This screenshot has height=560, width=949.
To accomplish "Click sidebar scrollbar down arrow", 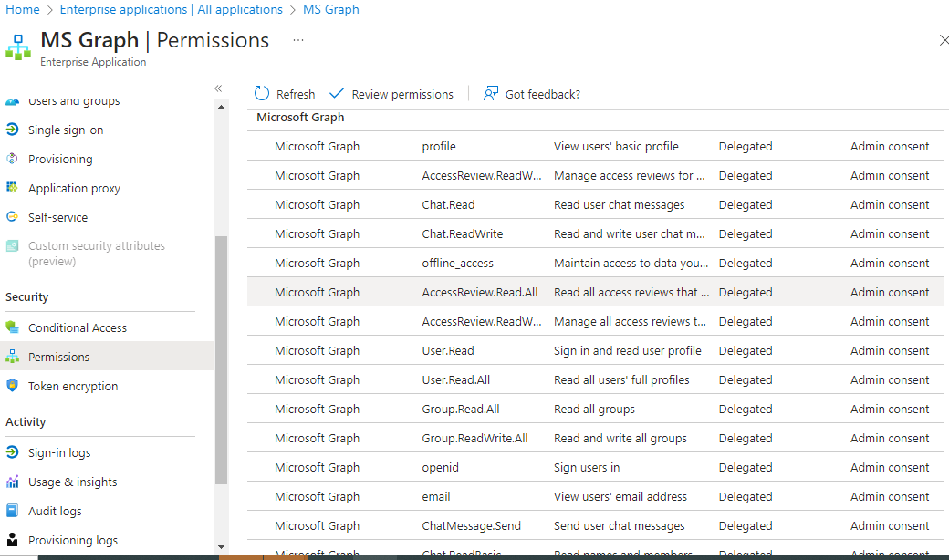I will pos(221,546).
